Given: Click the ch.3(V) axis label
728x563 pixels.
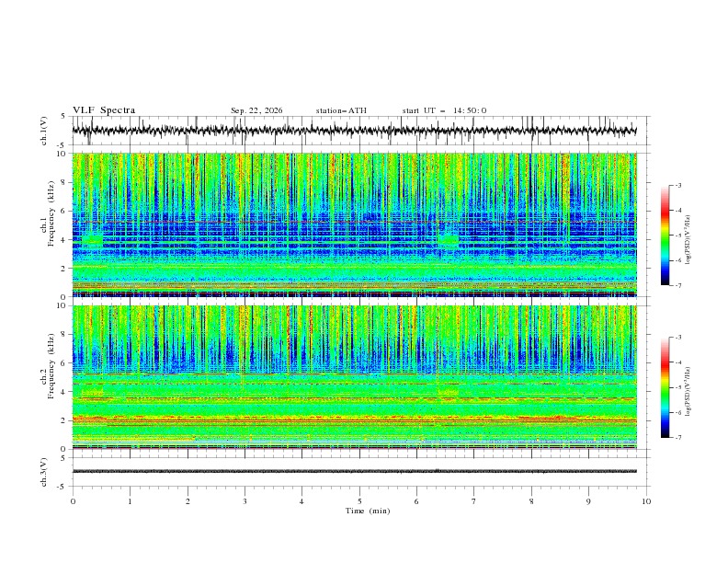Looking at the screenshot, I should [x=44, y=472].
